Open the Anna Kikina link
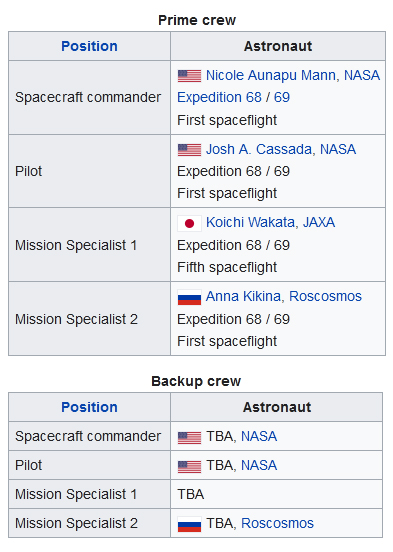The image size is (393, 552). point(243,296)
